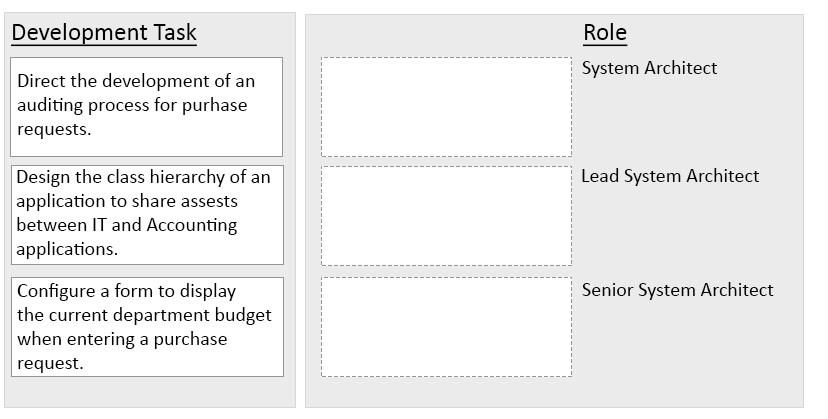Screen dimensions: 828x419
Task: Click the Lead System Architect role label
Action: point(670,176)
